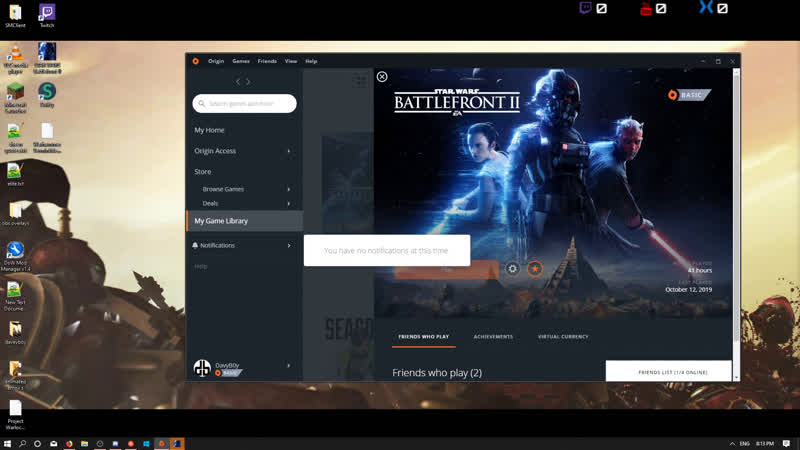800x450 pixels.
Task: Click the Notifications bell icon
Action: pyautogui.click(x=195, y=245)
